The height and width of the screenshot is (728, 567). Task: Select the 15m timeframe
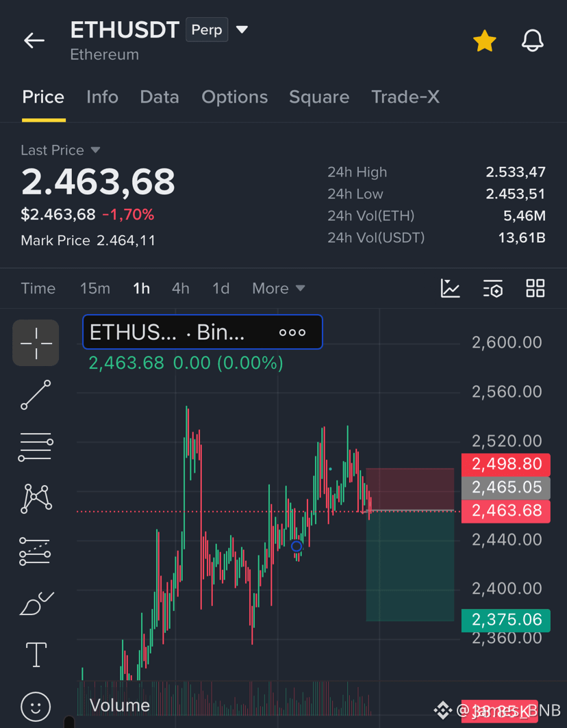coord(94,288)
